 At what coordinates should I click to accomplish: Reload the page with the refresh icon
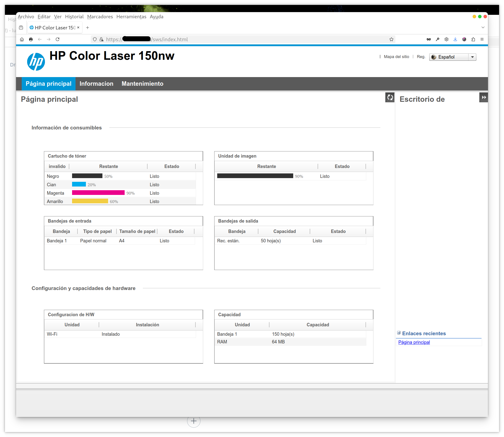[x=58, y=39]
